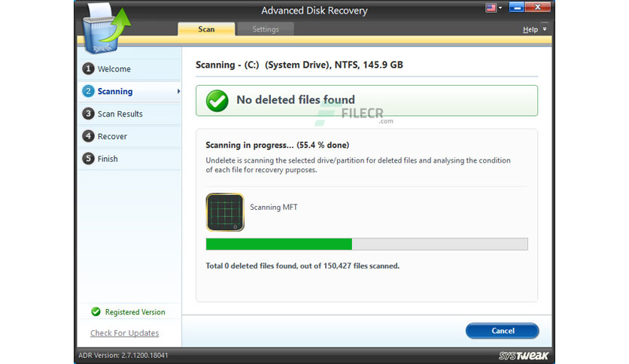Viewport: 629px width, 364px height.
Task: Click the Advanced Disk Recovery title text
Action: [x=314, y=11]
